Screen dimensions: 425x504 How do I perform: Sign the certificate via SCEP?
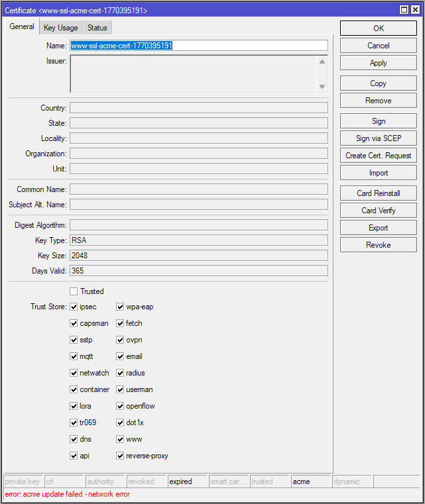tap(378, 138)
